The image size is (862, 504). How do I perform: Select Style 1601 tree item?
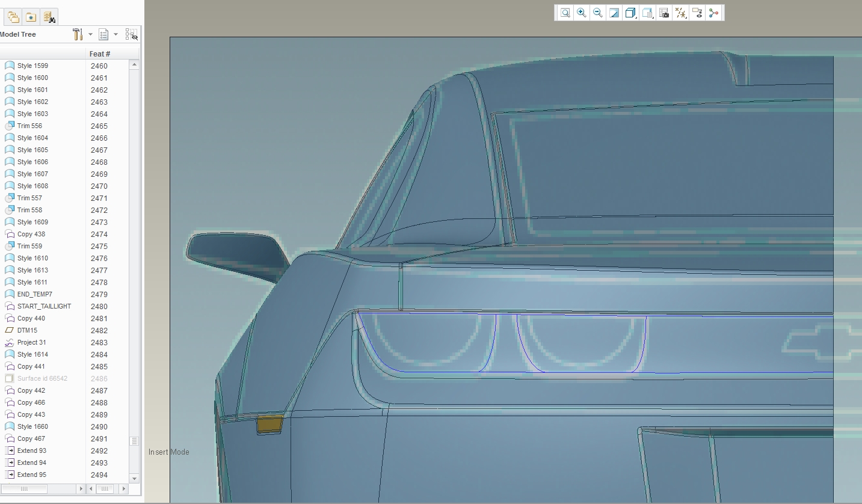[32, 90]
